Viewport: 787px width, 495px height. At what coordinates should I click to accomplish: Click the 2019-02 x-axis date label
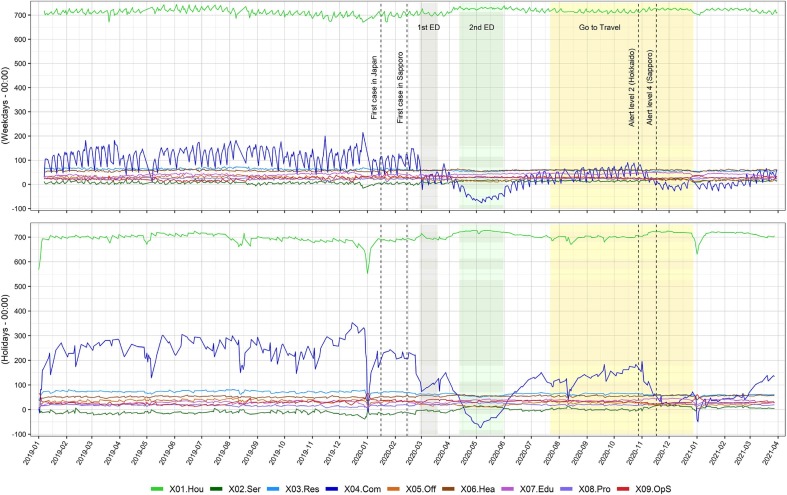point(61,455)
